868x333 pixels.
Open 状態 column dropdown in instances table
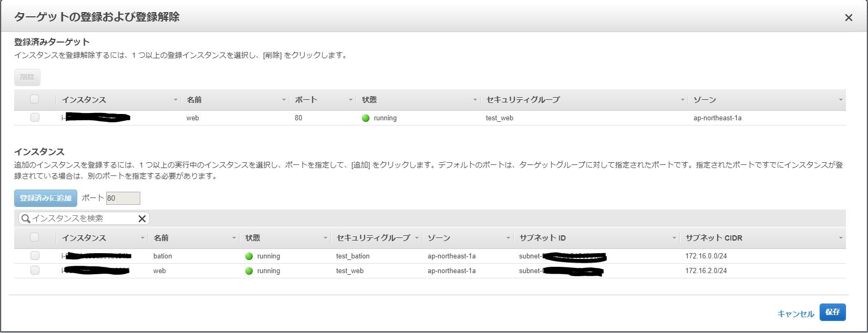(x=325, y=238)
